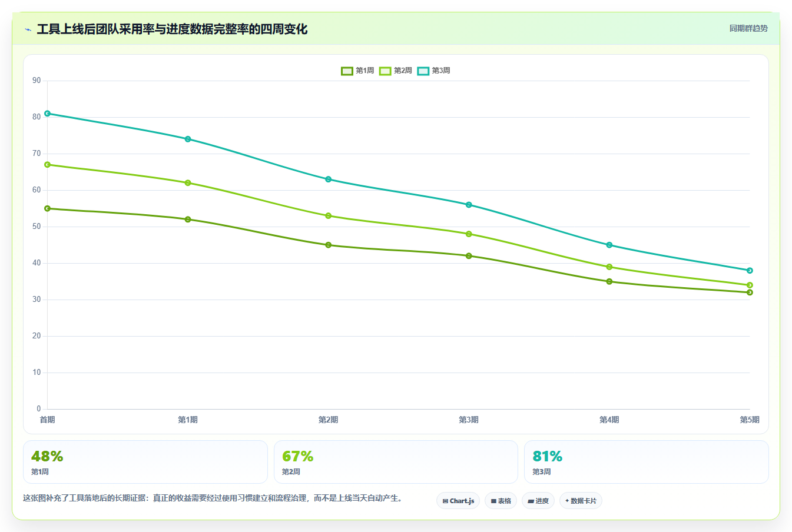Click the 第3周 data point at 第4期 (45)
Image resolution: width=792 pixels, height=532 pixels.
pos(609,245)
